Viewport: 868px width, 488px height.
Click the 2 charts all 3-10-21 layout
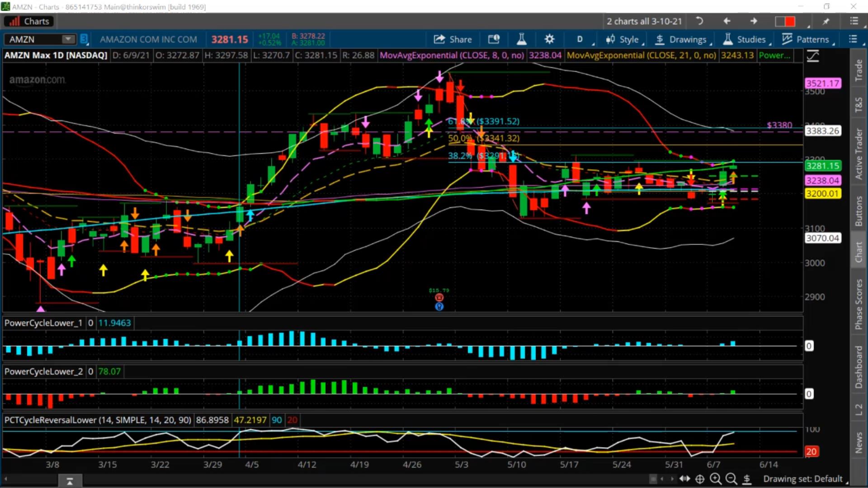point(644,21)
